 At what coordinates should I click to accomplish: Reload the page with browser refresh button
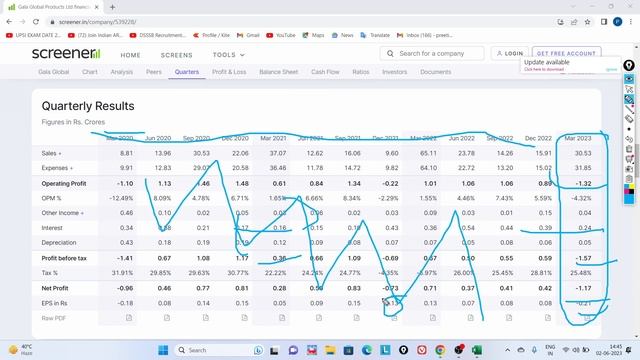pyautogui.click(x=36, y=22)
